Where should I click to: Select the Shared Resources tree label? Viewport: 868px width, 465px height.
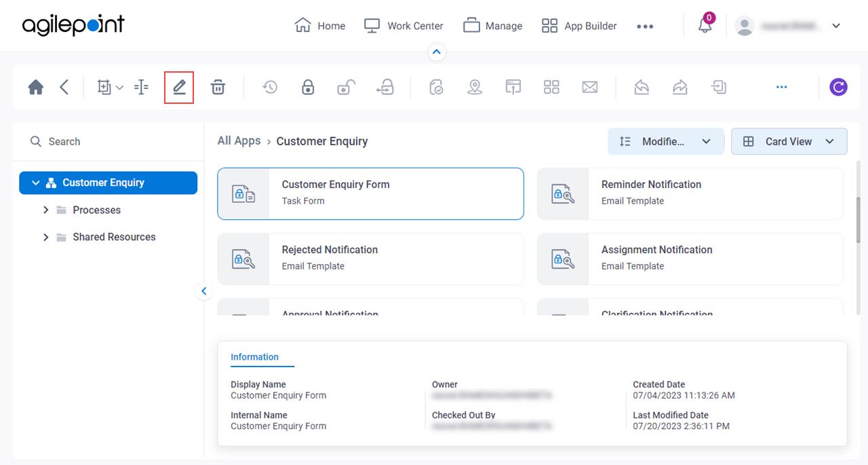point(114,237)
